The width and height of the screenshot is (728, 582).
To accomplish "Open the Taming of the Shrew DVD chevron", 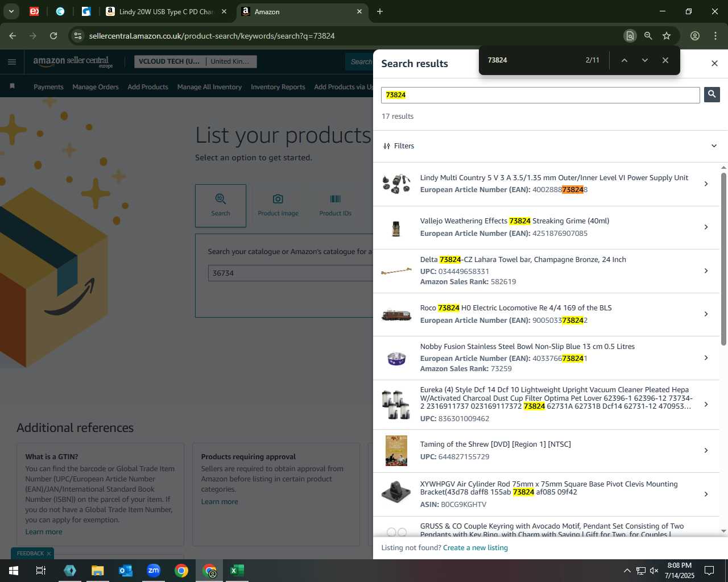I will (706, 451).
